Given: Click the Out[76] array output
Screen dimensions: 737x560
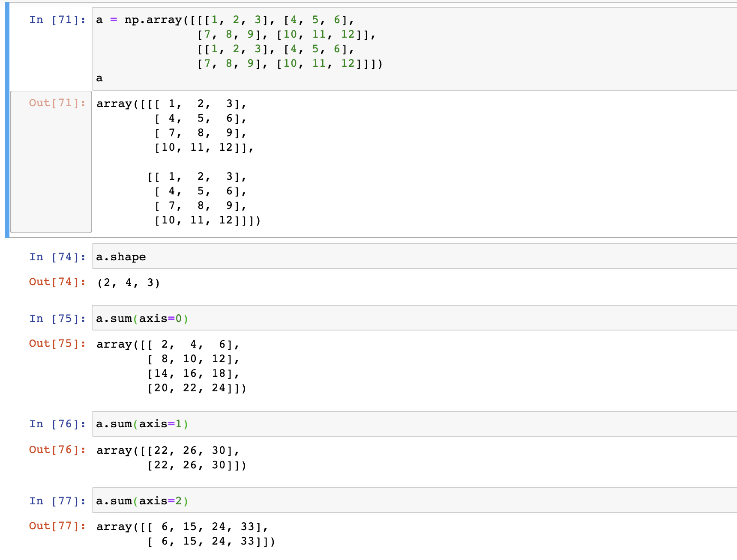Looking at the screenshot, I should click(x=172, y=458).
